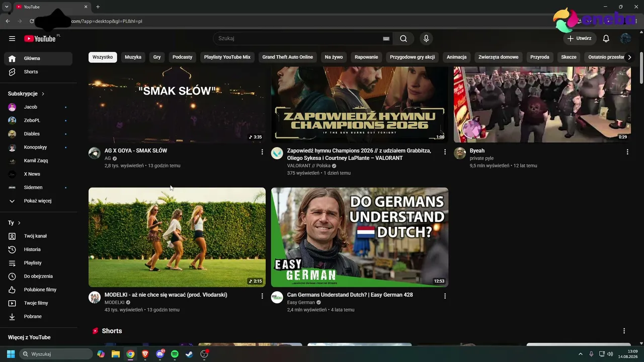Viewport: 644px width, 362px height.
Task: Open the Easy German channel avatar
Action: click(x=277, y=297)
